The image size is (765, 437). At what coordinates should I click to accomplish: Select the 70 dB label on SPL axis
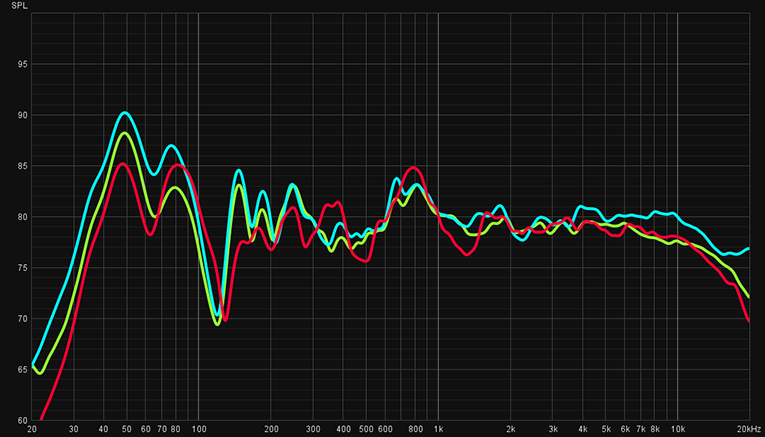coord(22,319)
